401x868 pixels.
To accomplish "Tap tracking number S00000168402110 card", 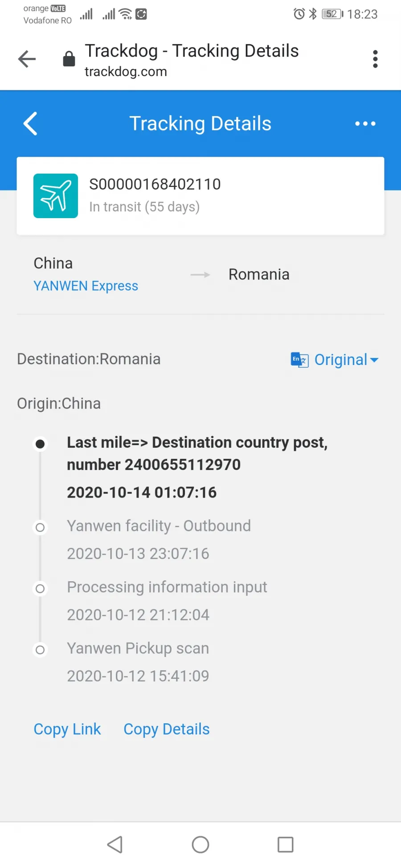I will pyautogui.click(x=200, y=196).
